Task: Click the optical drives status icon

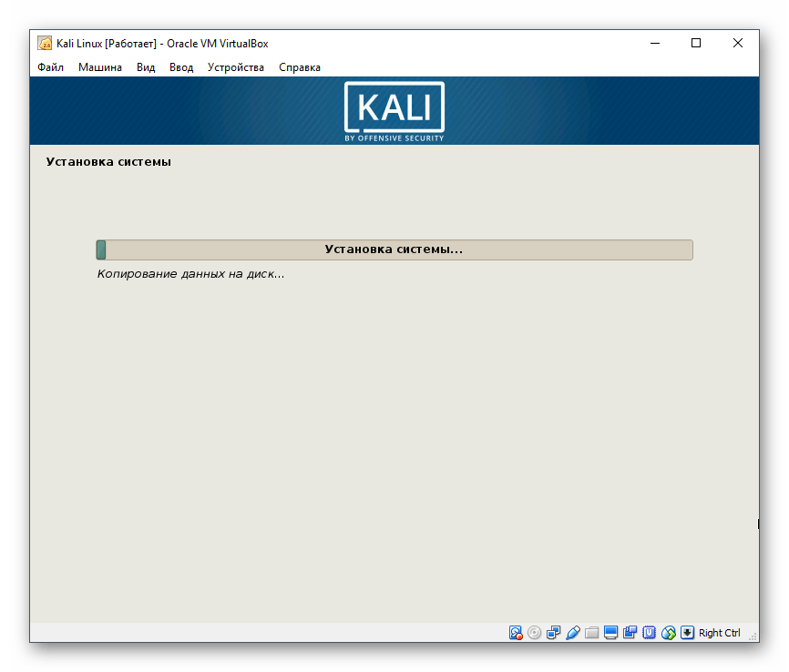Action: (534, 632)
